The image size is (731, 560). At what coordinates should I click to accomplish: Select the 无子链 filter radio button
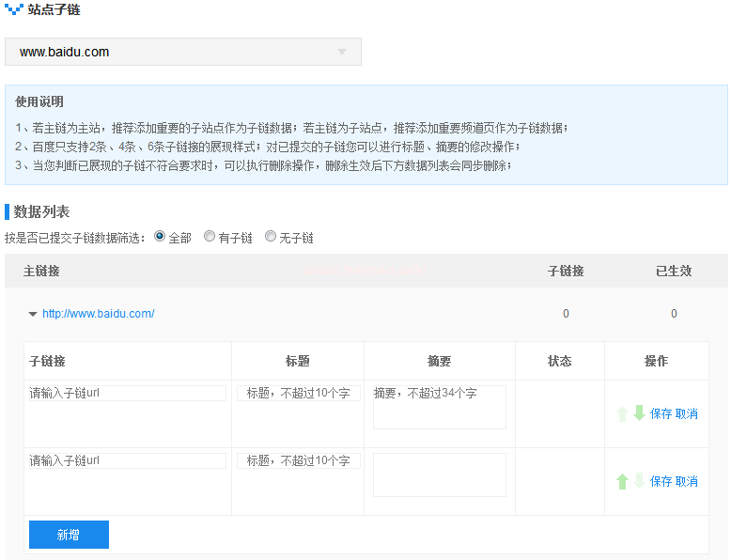271,237
